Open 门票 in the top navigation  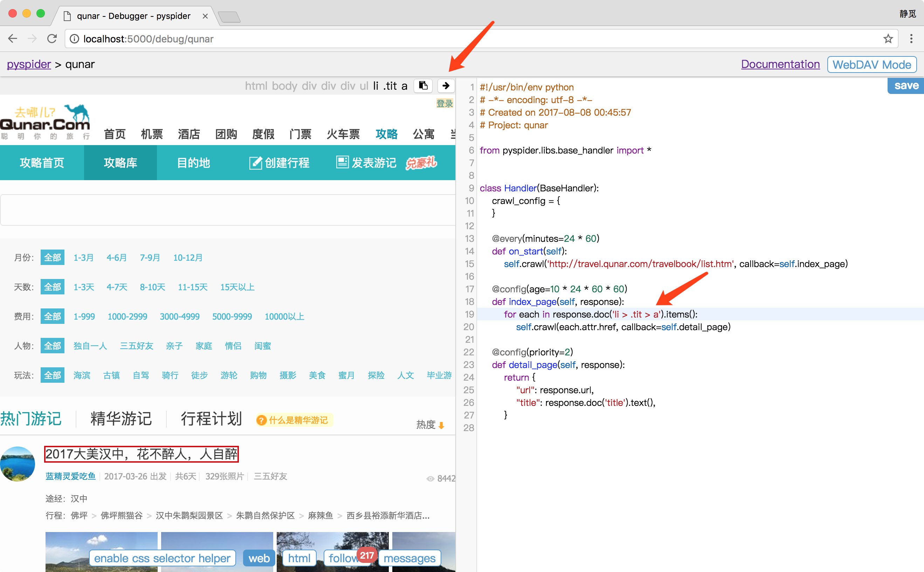(x=301, y=134)
